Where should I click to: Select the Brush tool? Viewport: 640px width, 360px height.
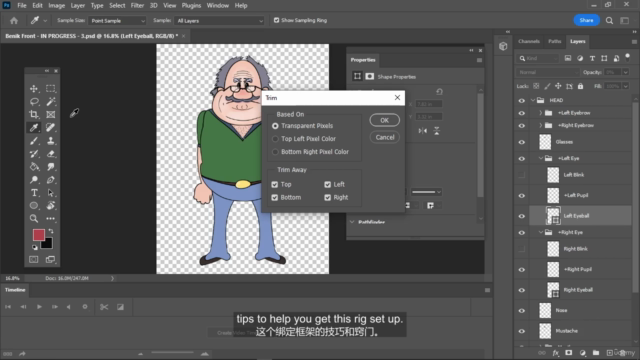tap(34, 141)
